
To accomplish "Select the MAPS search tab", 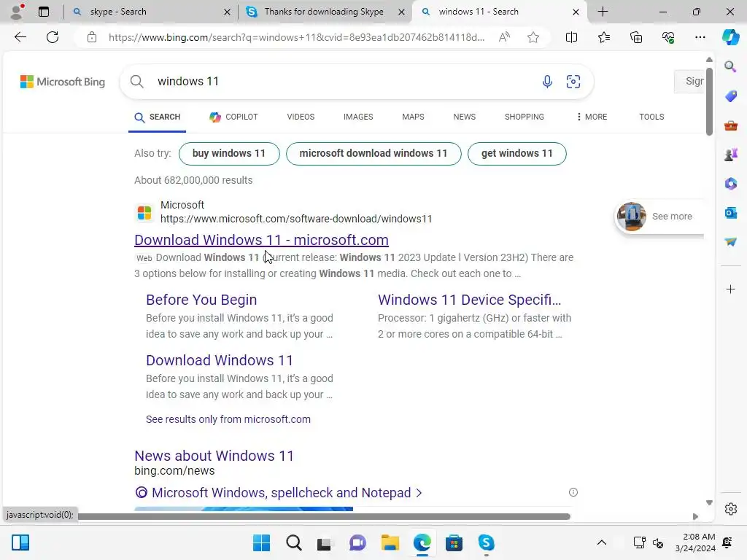I will coord(413,117).
